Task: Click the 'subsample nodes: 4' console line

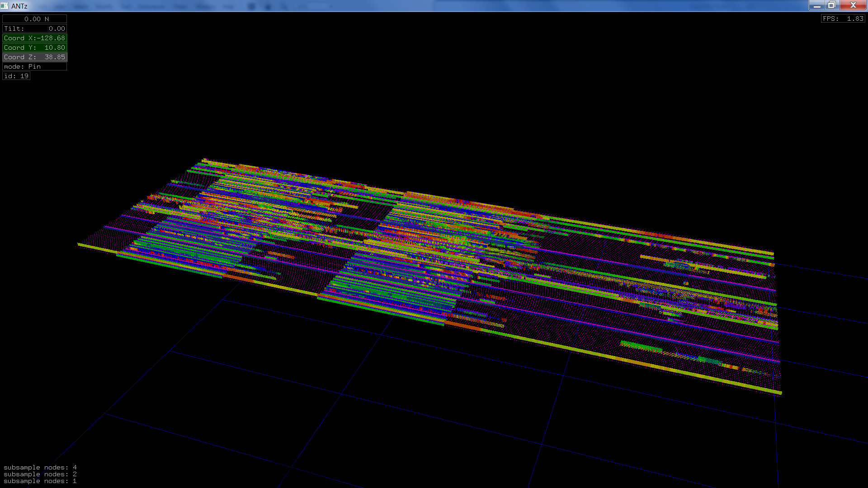Action: 40,467
